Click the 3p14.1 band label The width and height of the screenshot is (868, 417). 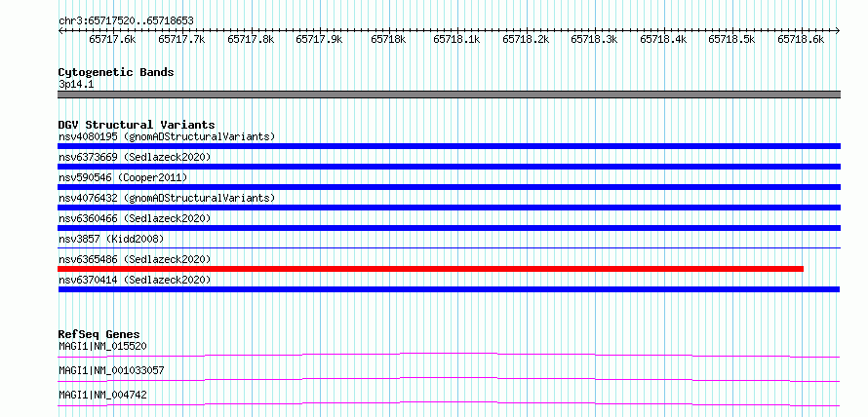[76, 85]
